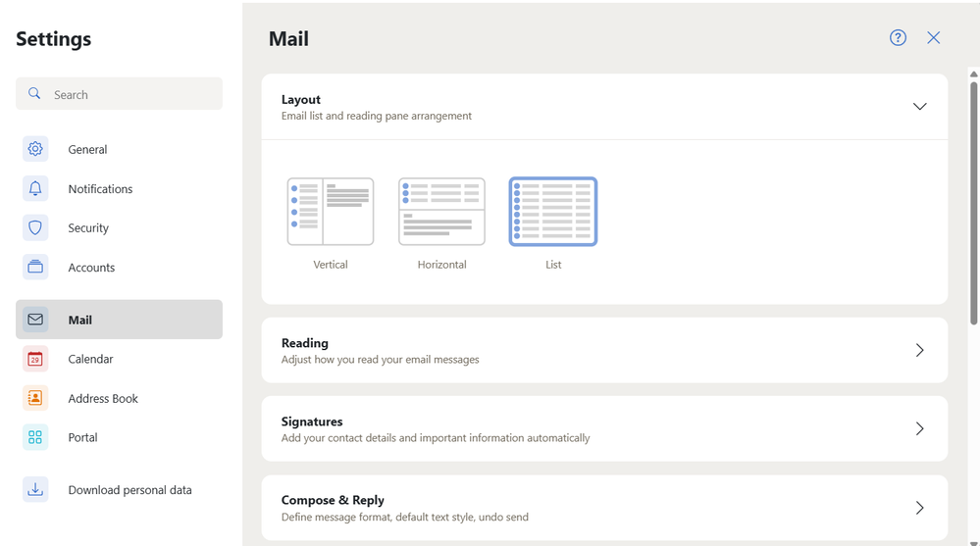Click the Address Book contact icon
Image resolution: width=980 pixels, height=546 pixels.
click(x=35, y=398)
